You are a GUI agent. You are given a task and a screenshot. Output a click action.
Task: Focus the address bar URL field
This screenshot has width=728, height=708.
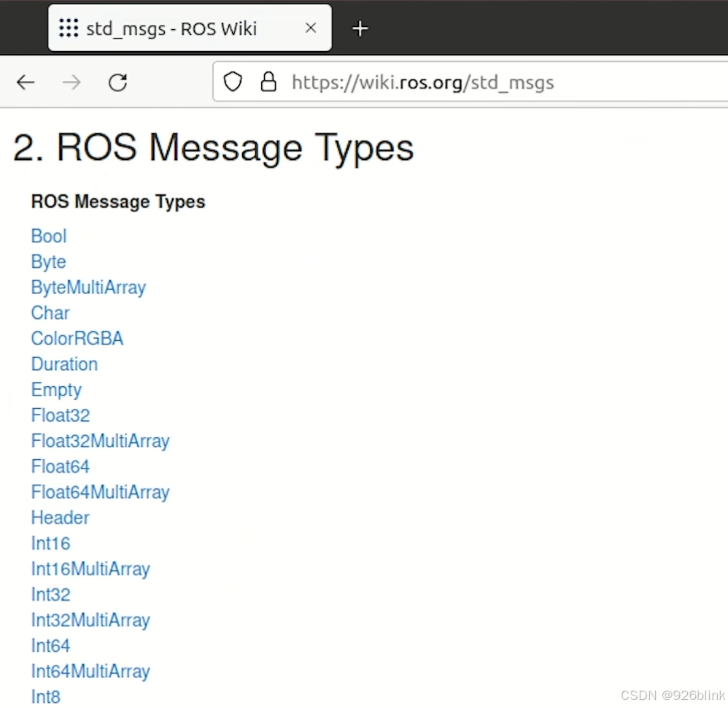tap(470, 82)
